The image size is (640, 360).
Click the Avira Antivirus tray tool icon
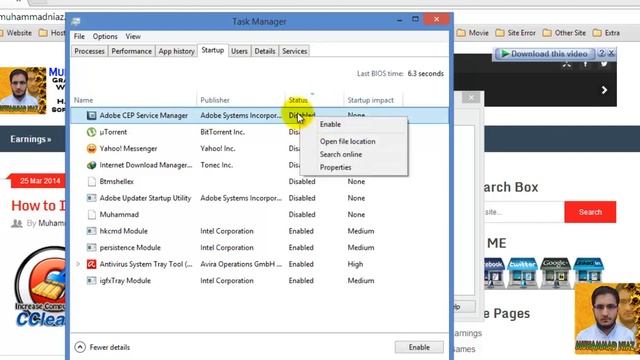click(91, 264)
